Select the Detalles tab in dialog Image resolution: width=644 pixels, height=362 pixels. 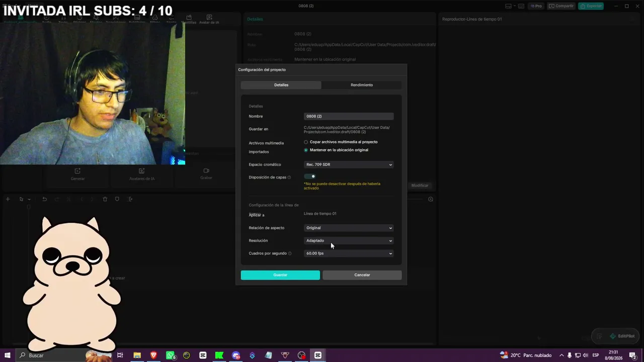click(281, 85)
